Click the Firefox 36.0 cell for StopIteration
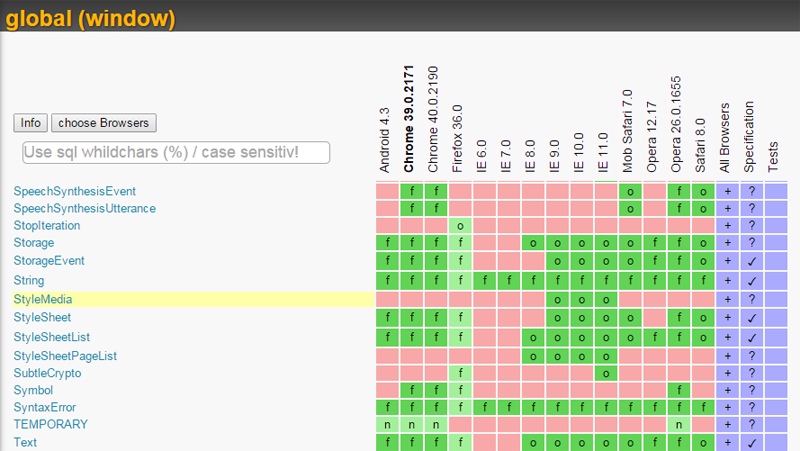800x451 pixels. 460,226
